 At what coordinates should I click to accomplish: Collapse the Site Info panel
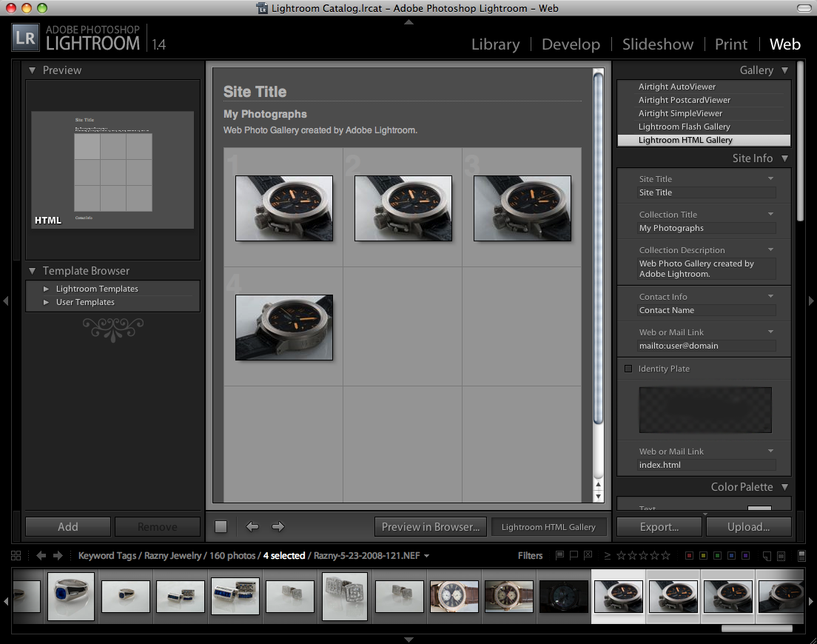click(x=784, y=158)
